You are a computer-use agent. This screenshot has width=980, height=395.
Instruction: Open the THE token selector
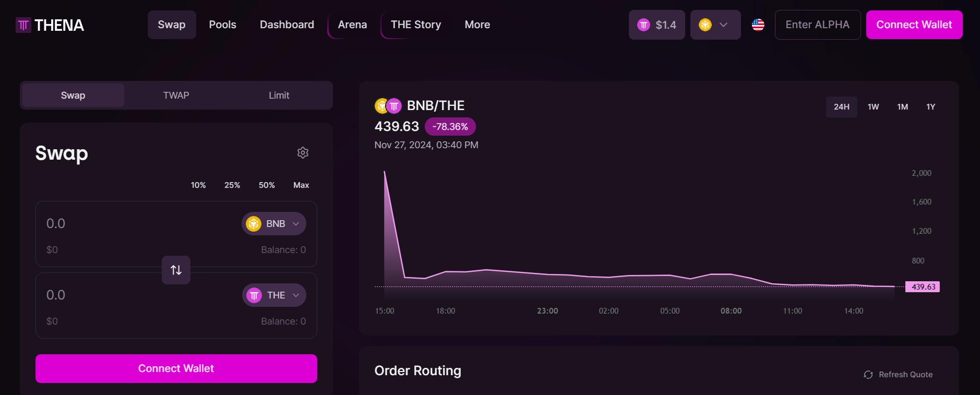pyautogui.click(x=274, y=295)
